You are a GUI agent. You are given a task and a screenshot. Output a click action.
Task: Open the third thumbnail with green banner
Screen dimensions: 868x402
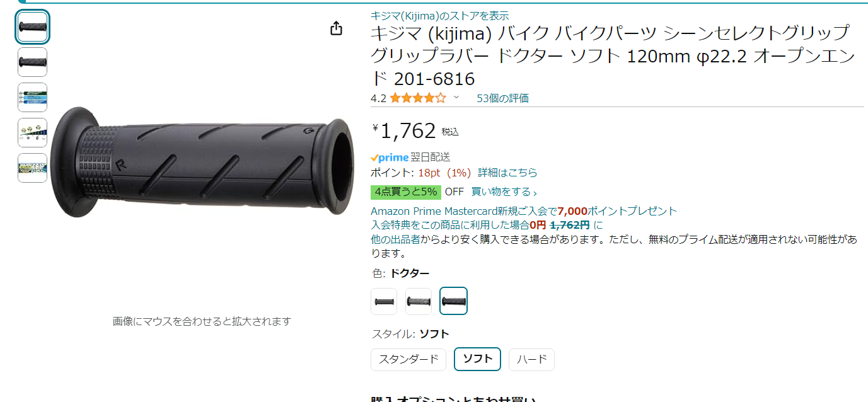(x=32, y=98)
